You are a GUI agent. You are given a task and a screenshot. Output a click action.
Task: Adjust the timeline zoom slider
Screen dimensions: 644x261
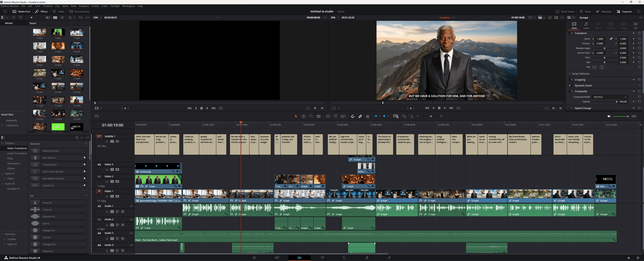pyautogui.click(x=430, y=116)
